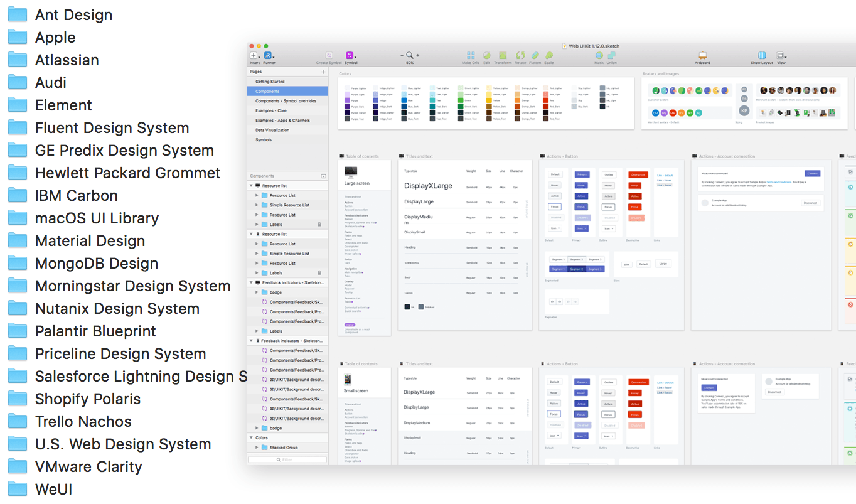This screenshot has height=504, width=856.
Task: Click the Mask tool icon
Action: (x=599, y=56)
